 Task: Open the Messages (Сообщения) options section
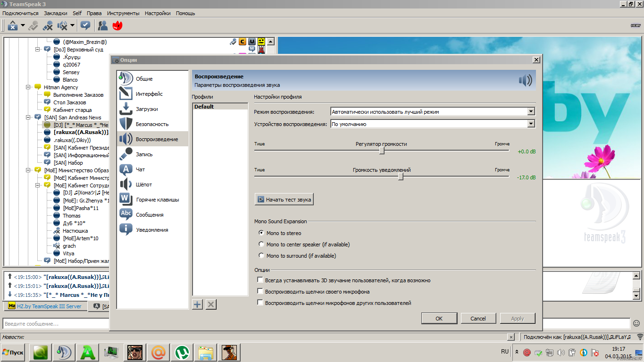click(x=152, y=215)
